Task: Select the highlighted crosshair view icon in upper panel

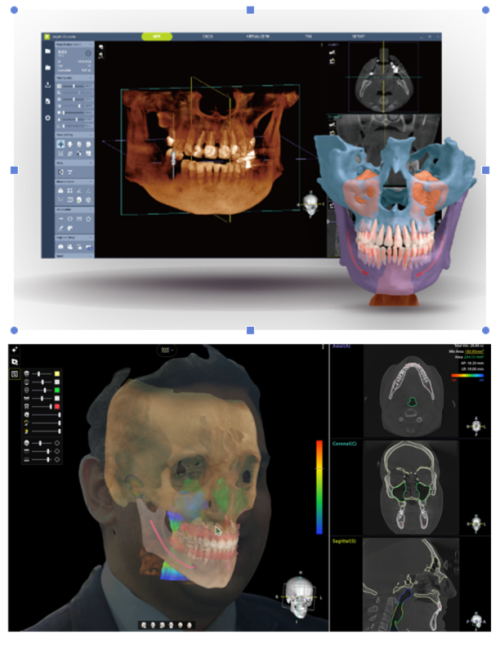Action: tap(61, 144)
